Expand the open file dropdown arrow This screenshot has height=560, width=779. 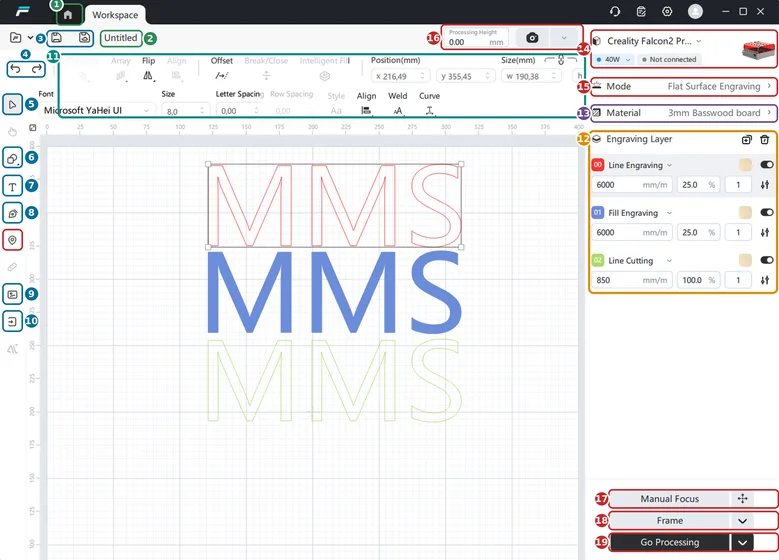30,38
